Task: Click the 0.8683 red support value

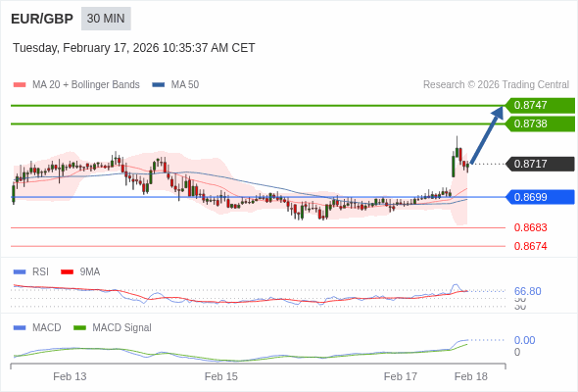Action: click(530, 227)
